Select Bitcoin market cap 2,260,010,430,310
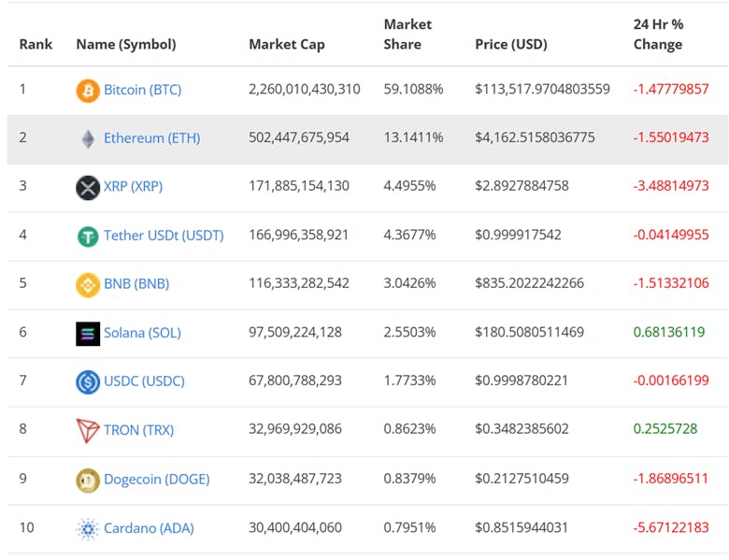Image resolution: width=729 pixels, height=560 pixels. tap(305, 90)
